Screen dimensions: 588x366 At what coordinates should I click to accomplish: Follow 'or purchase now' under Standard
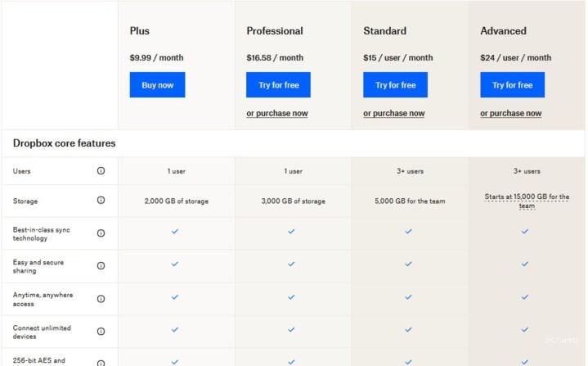point(394,113)
